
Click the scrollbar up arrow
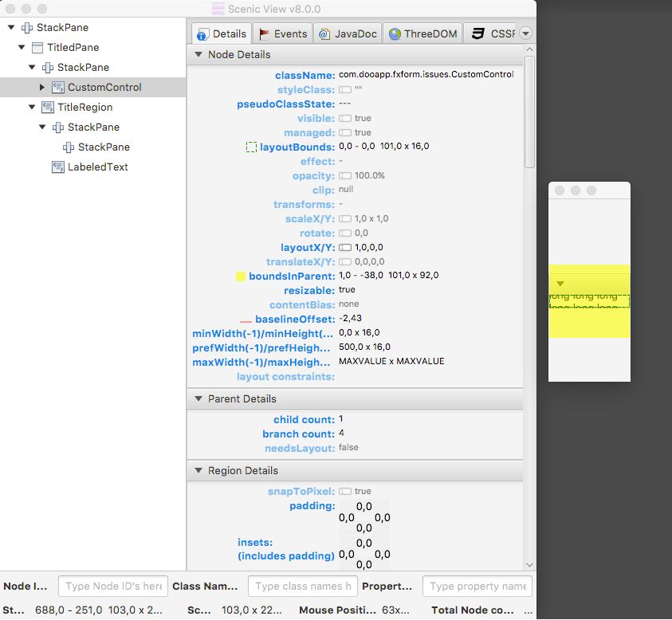530,49
